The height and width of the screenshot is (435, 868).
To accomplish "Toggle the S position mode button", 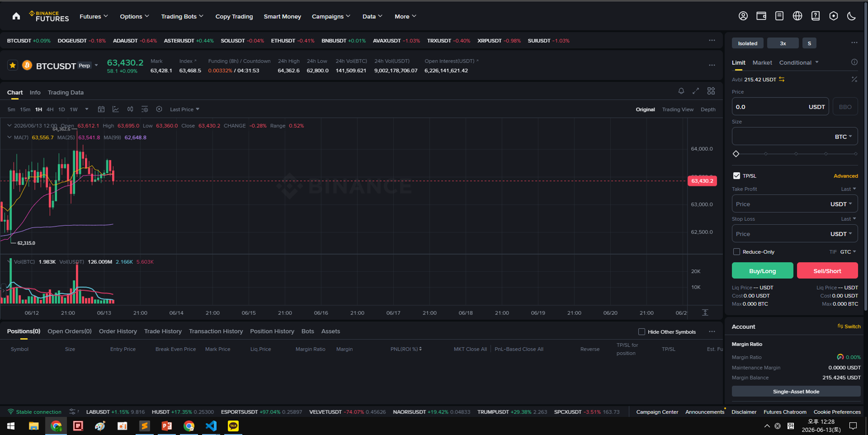I will [809, 43].
